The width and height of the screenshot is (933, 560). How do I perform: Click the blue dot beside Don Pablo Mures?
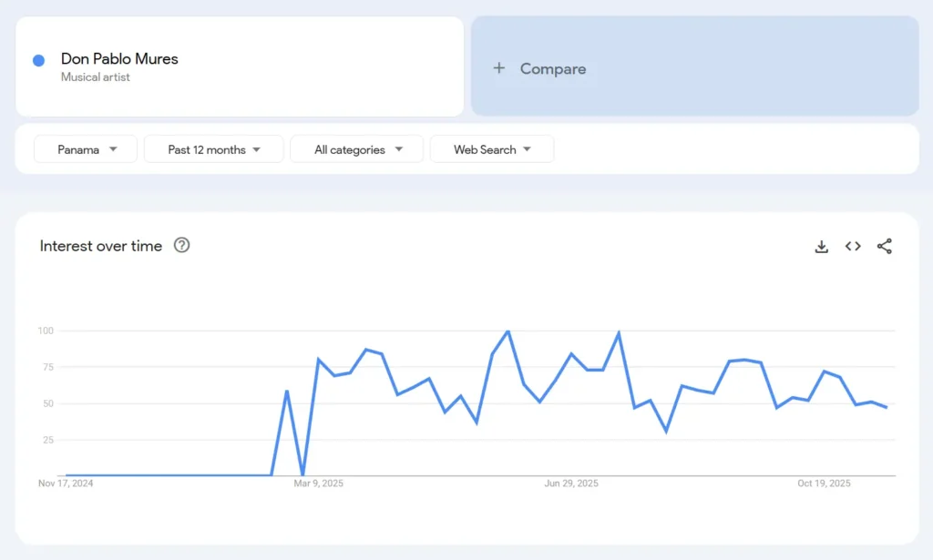(38, 60)
